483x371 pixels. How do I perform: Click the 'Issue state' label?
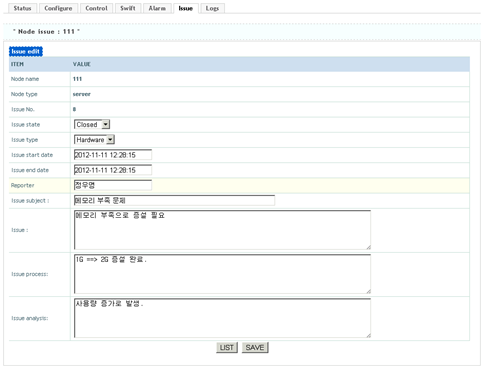click(x=26, y=125)
